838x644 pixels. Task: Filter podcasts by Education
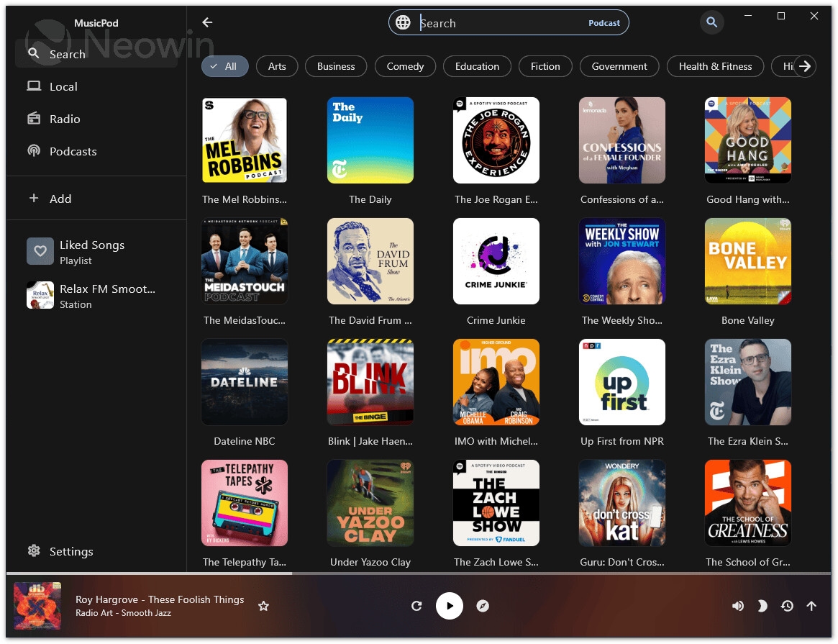tap(477, 66)
